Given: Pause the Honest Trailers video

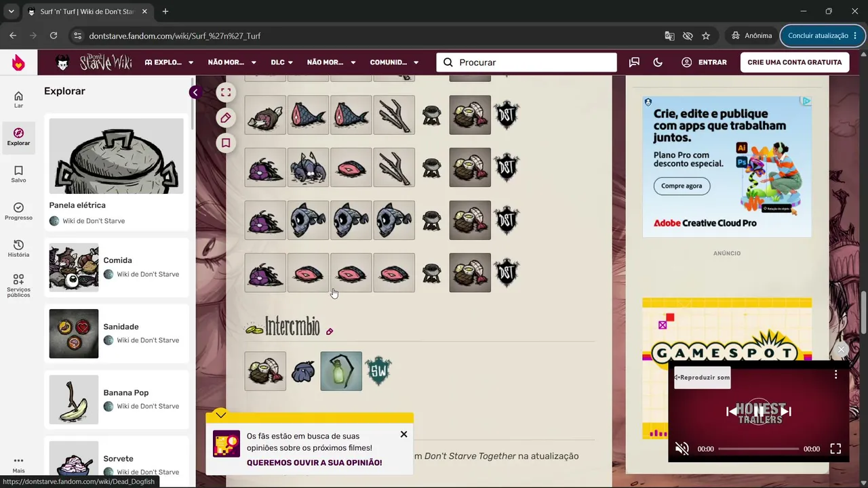Looking at the screenshot, I should pyautogui.click(x=759, y=411).
